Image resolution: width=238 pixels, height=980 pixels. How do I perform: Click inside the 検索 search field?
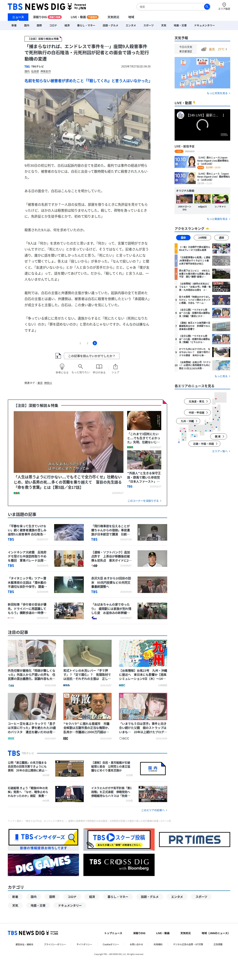(170, 6)
